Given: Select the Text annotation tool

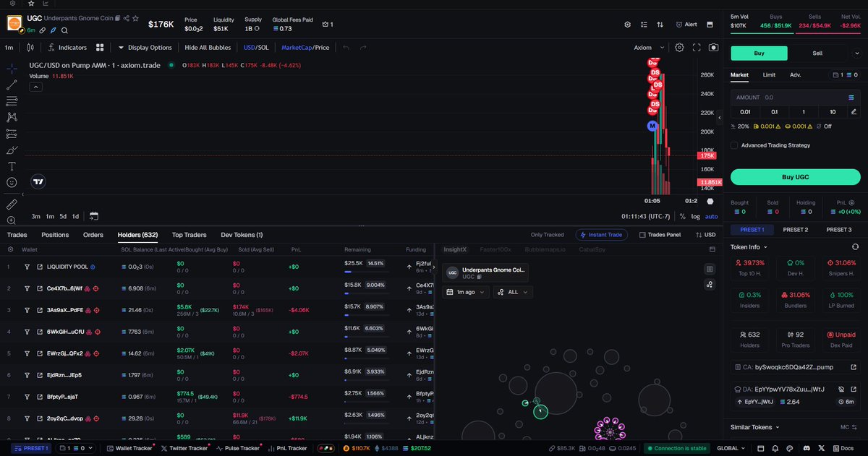Looking at the screenshot, I should point(12,166).
